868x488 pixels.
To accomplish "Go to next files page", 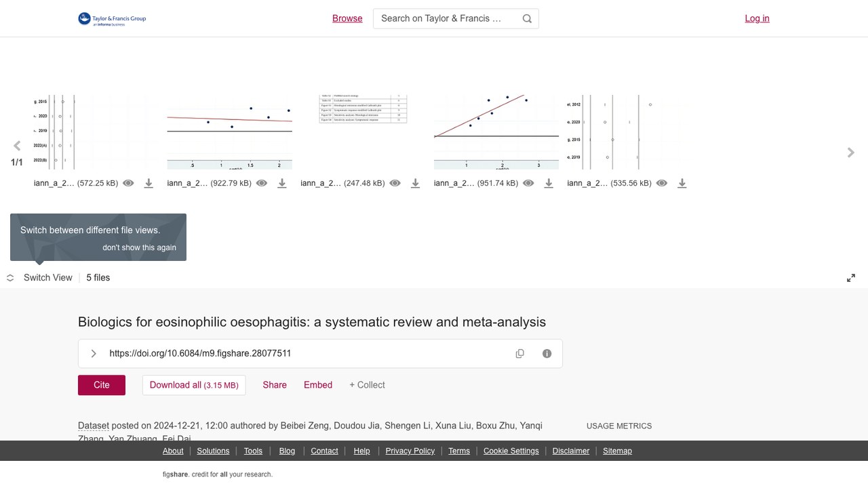I will click(851, 152).
